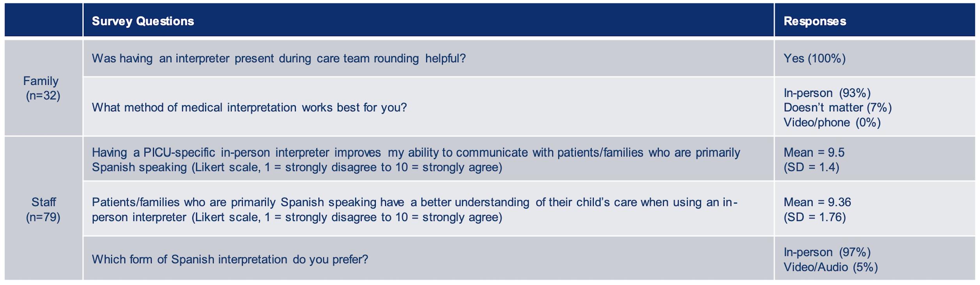Click the Mean = 9.5 response
The height and width of the screenshot is (285, 980).
pos(814,152)
